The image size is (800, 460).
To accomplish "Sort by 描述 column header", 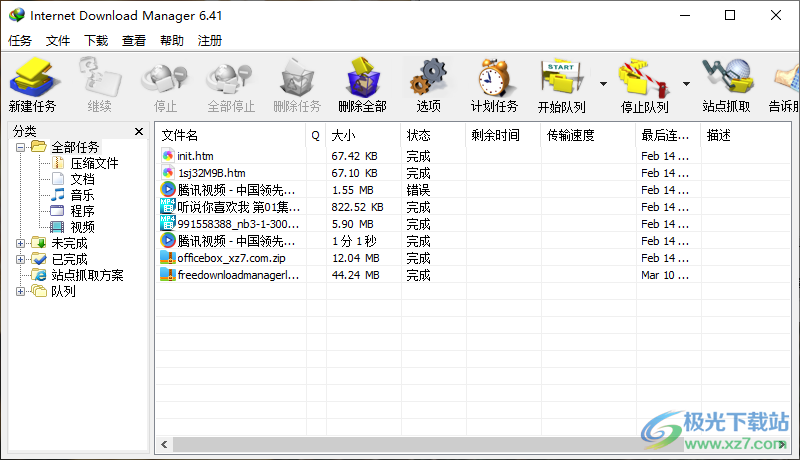I will [x=745, y=135].
